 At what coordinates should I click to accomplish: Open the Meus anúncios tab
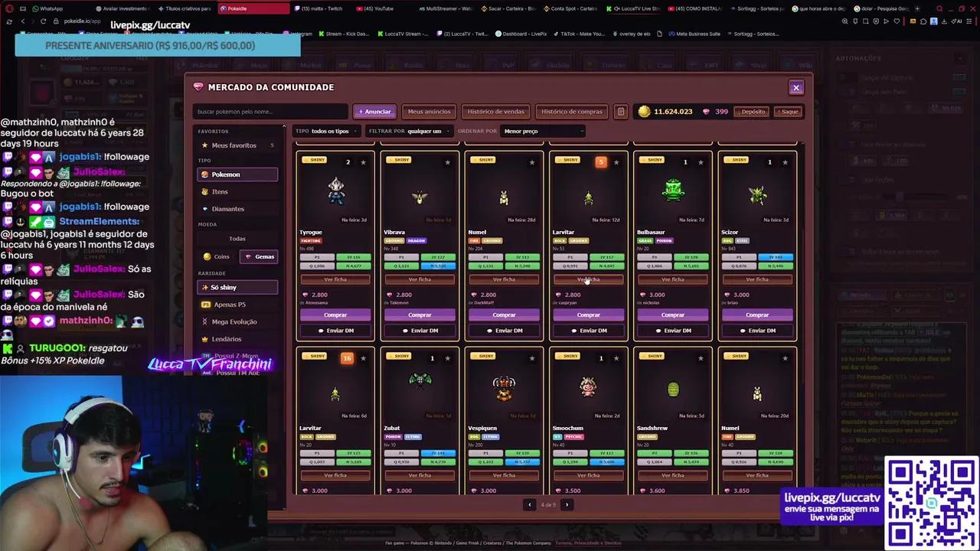pos(429,112)
